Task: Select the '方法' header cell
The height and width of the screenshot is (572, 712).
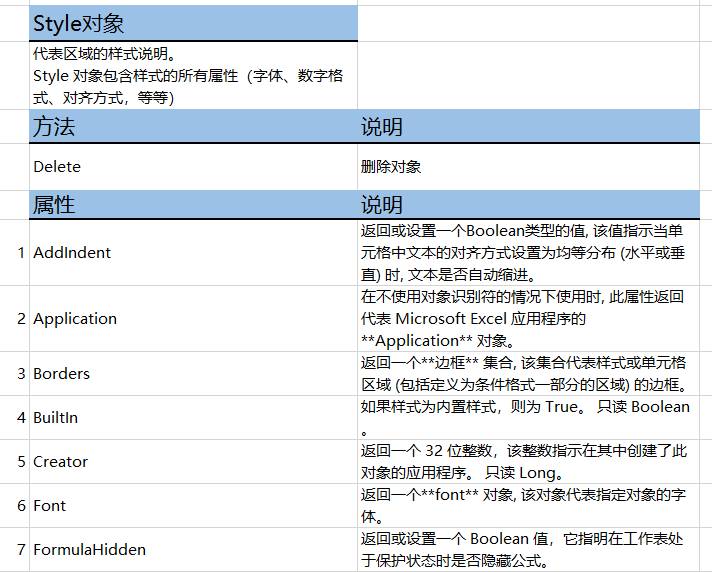Action: [193, 126]
